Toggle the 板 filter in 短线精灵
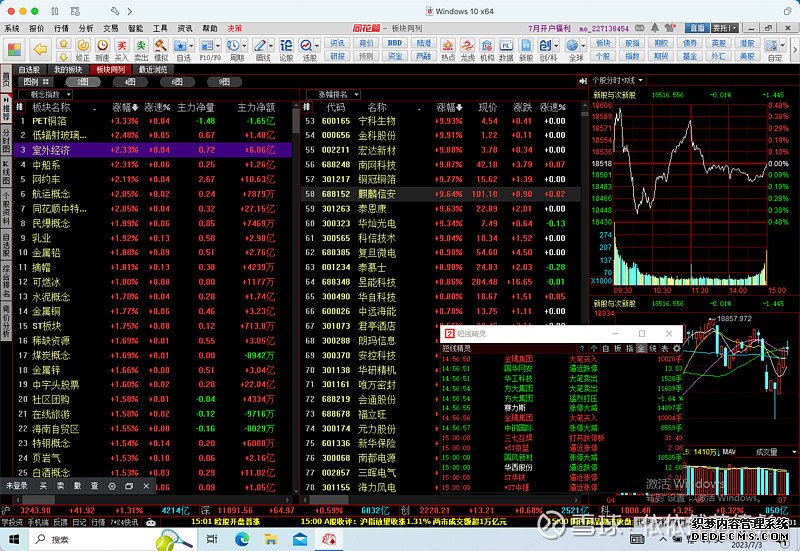Image resolution: width=800 pixels, height=551 pixels. [x=618, y=348]
